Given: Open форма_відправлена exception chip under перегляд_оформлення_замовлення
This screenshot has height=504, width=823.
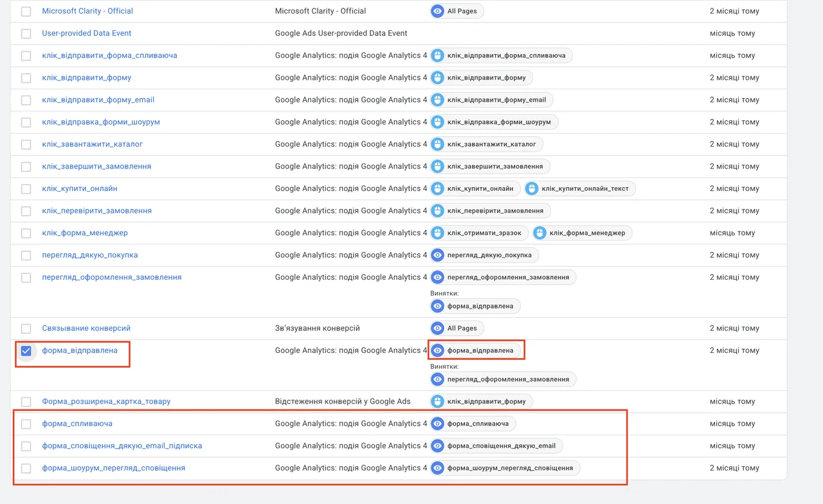Looking at the screenshot, I should [x=475, y=307].
